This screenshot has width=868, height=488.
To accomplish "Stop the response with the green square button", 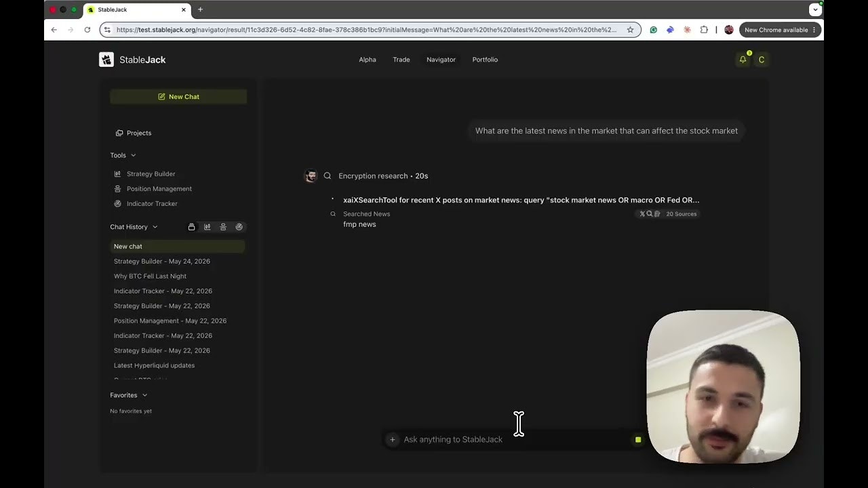I will coord(638,440).
